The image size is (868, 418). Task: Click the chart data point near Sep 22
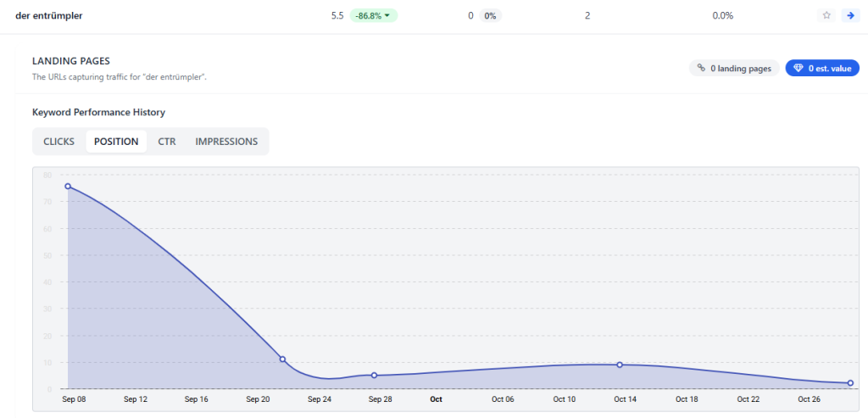282,359
